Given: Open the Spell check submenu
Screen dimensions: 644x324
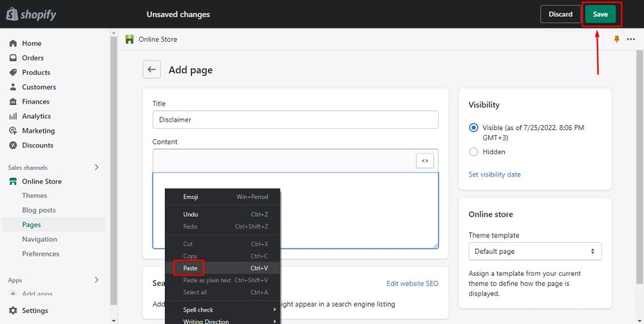Looking at the screenshot, I should (x=223, y=310).
